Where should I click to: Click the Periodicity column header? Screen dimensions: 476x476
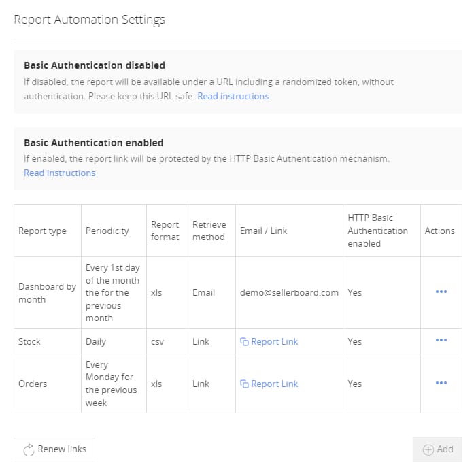click(x=107, y=231)
